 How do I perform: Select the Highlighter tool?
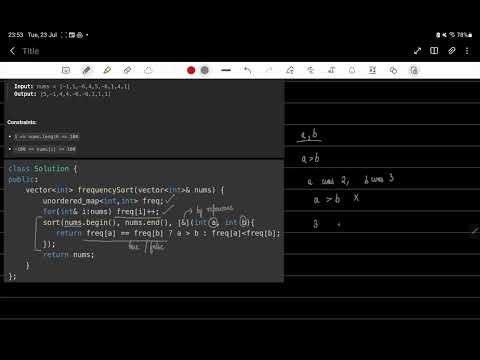107,70
